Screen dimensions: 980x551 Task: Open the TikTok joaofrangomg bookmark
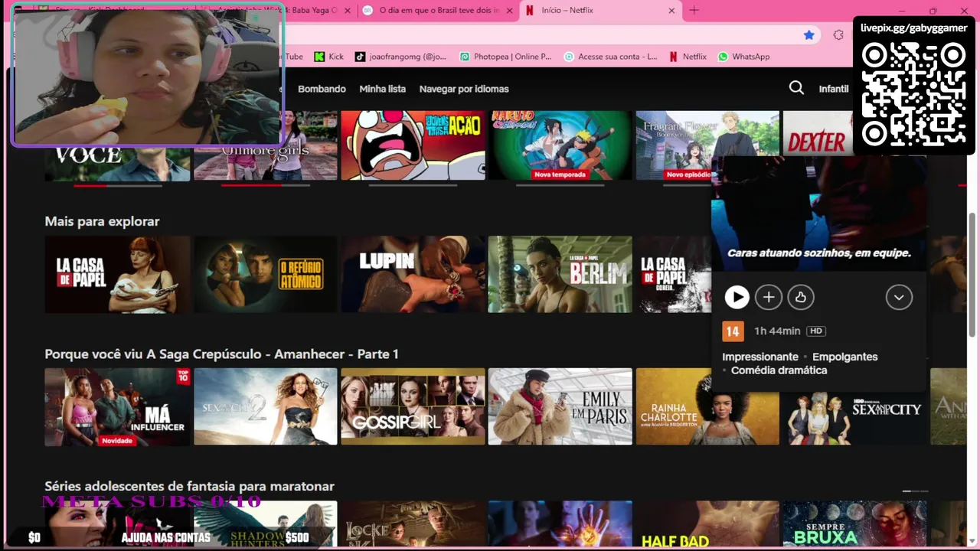click(x=400, y=57)
